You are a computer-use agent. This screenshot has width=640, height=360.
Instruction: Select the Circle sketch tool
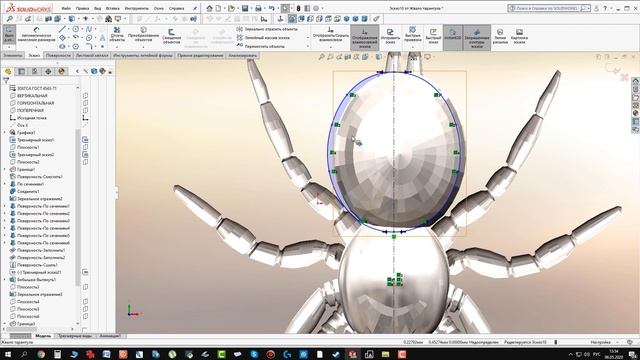76,29
